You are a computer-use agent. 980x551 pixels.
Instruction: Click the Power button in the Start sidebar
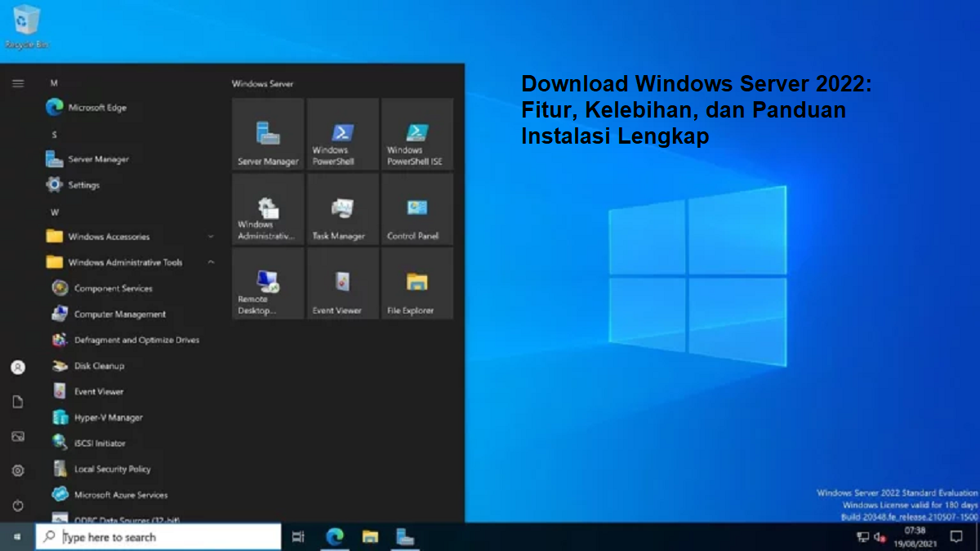tap(17, 504)
